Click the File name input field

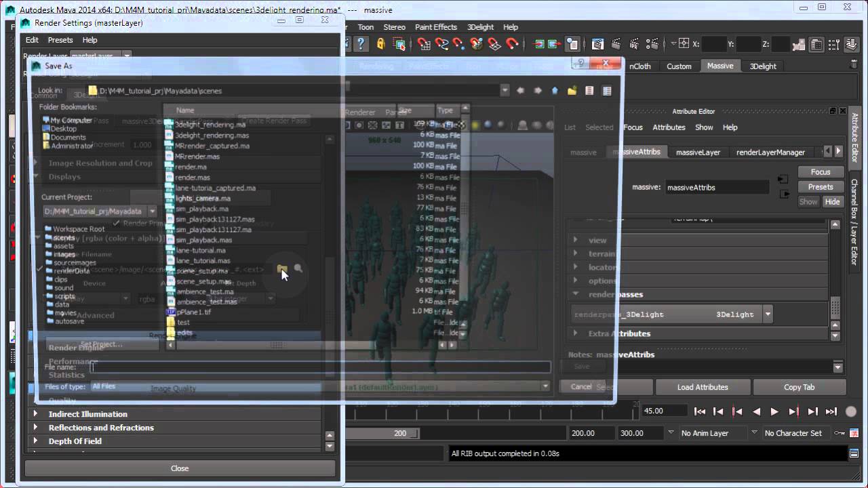320,367
